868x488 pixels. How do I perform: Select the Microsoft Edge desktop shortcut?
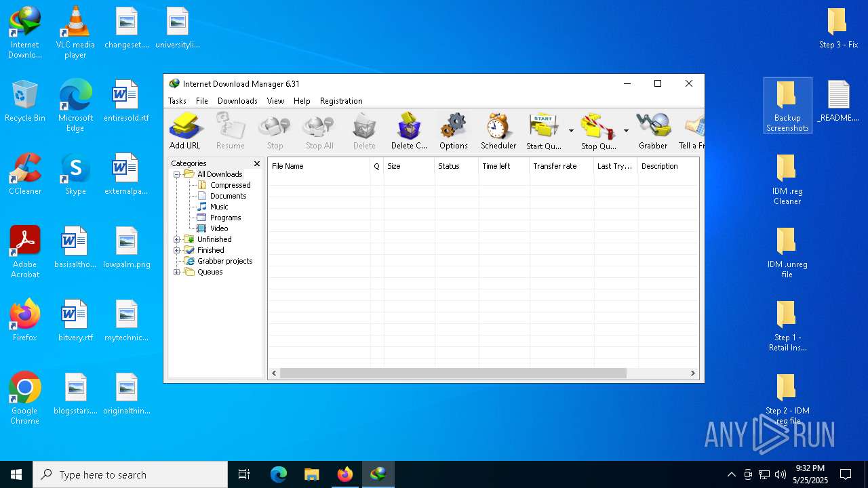tap(75, 106)
